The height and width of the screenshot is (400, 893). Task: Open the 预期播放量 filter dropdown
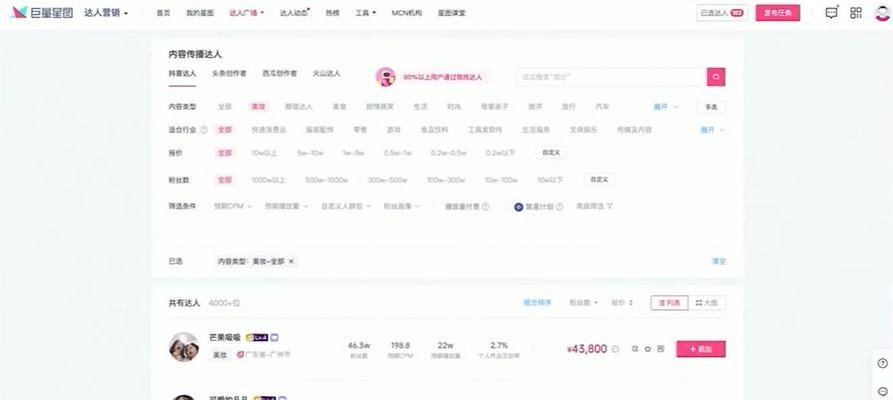click(x=286, y=206)
